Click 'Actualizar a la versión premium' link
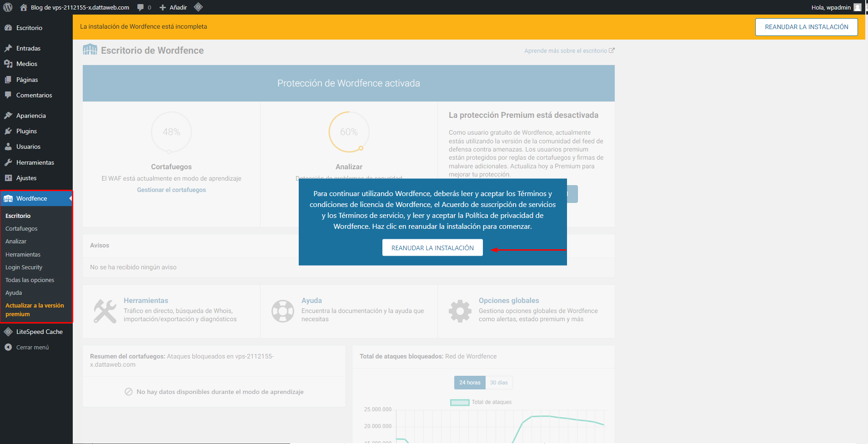The height and width of the screenshot is (444, 868). (x=35, y=310)
